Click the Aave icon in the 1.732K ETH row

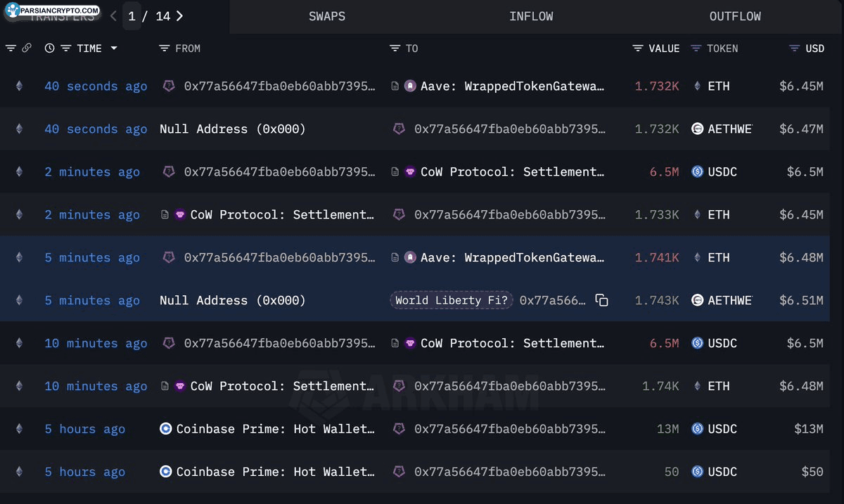click(x=411, y=86)
